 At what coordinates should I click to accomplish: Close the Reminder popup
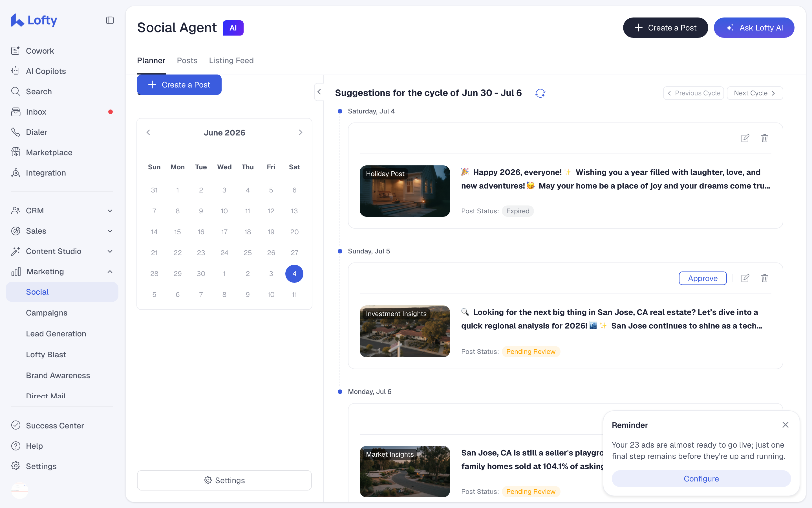tap(785, 425)
